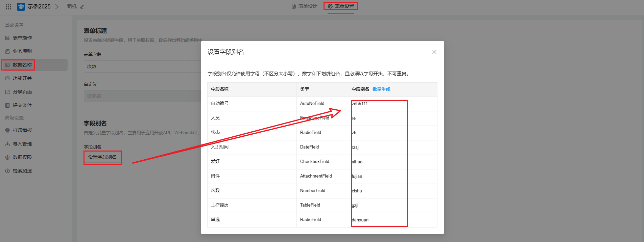This screenshot has width=644, height=242.
Task: Click the 检索加速 icon in sidebar
Action: tap(7, 171)
